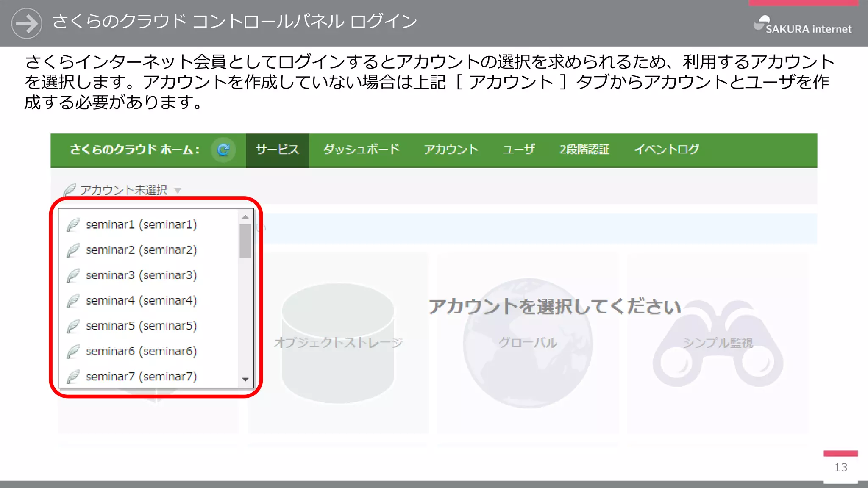This screenshot has height=488, width=868.
Task: Click the feather icon beside アカウント未選択
Action: point(70,190)
